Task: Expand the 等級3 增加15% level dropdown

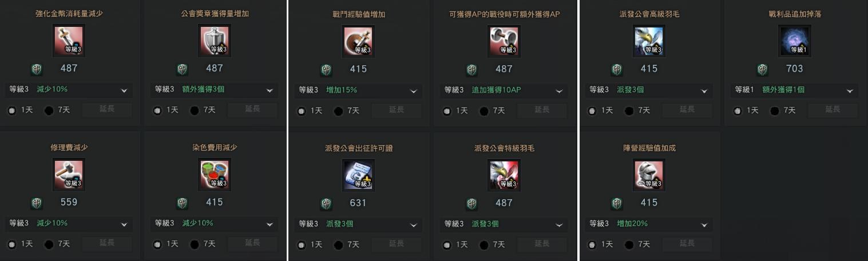Action: [358, 90]
